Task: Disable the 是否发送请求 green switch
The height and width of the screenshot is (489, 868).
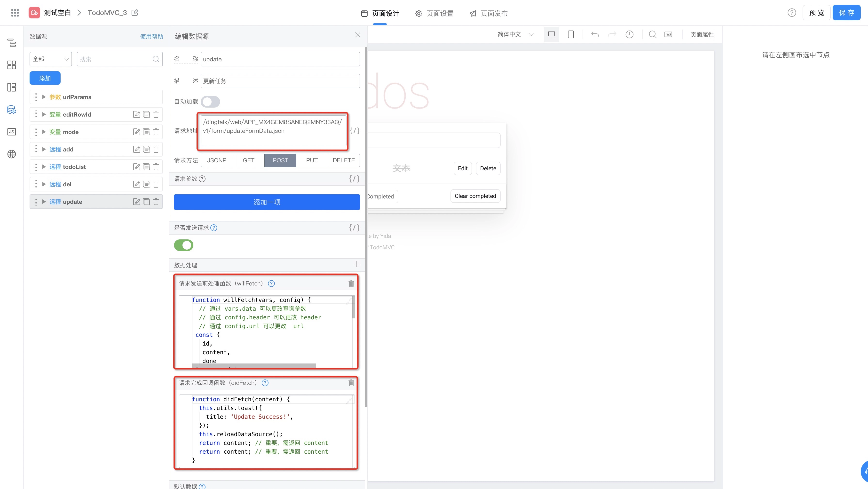Action: 184,245
